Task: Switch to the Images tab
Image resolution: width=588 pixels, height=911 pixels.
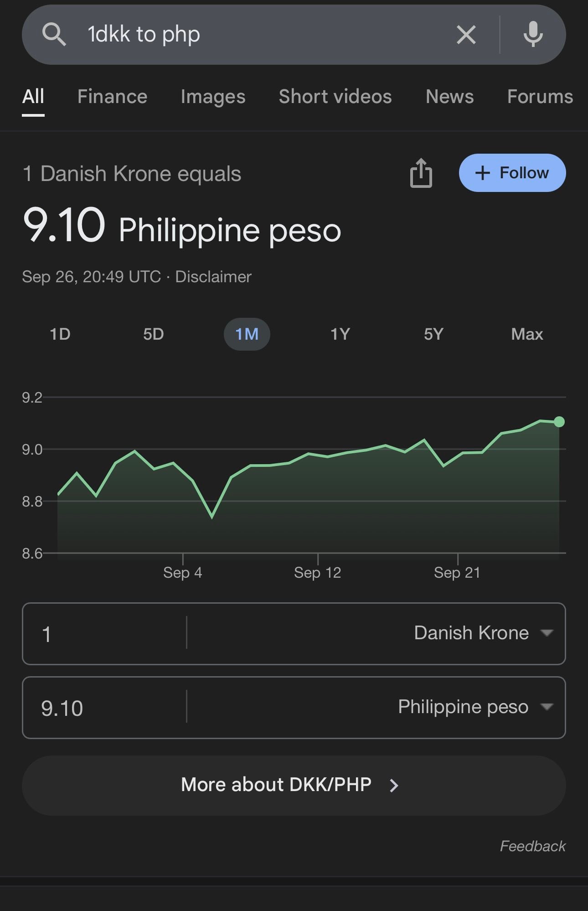Action: click(x=213, y=97)
